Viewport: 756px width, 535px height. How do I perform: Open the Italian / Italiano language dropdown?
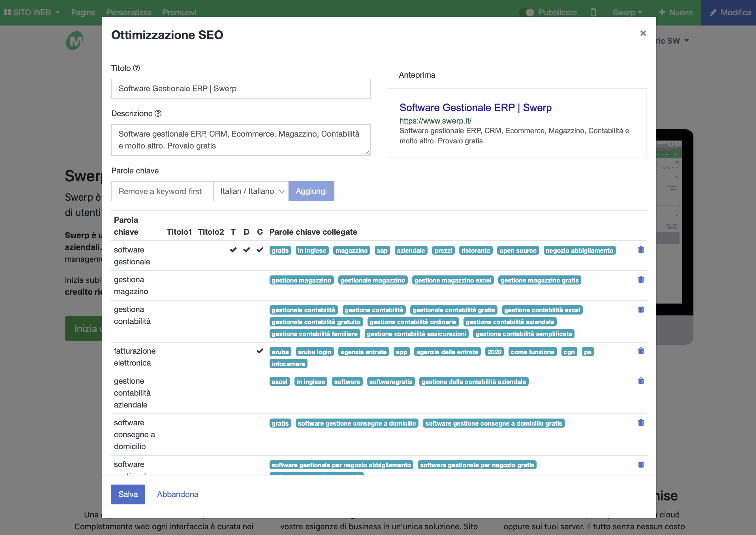coord(251,191)
